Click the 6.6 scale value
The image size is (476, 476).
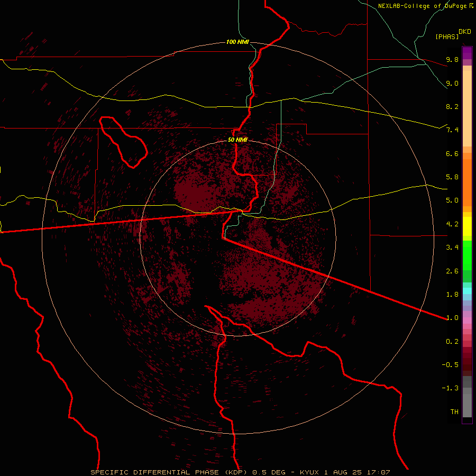click(x=452, y=153)
